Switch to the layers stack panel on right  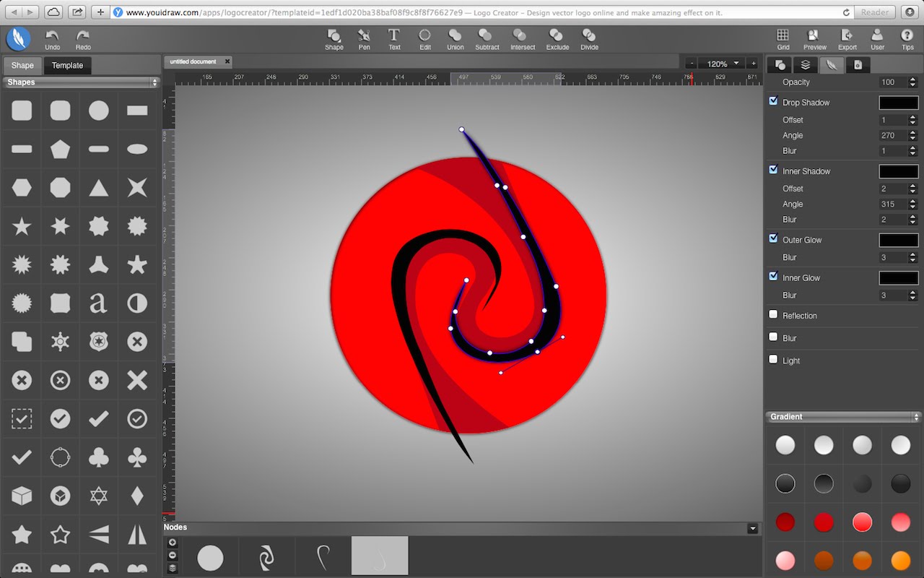pos(805,65)
